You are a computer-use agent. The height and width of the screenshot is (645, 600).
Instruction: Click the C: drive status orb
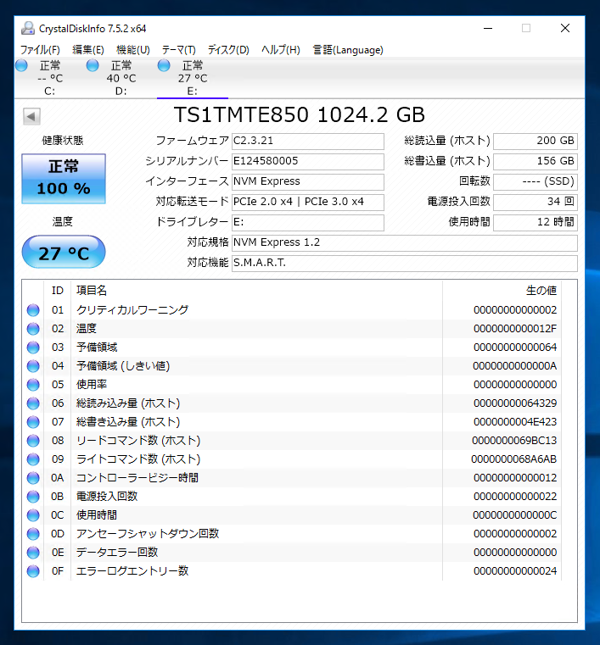(x=21, y=65)
